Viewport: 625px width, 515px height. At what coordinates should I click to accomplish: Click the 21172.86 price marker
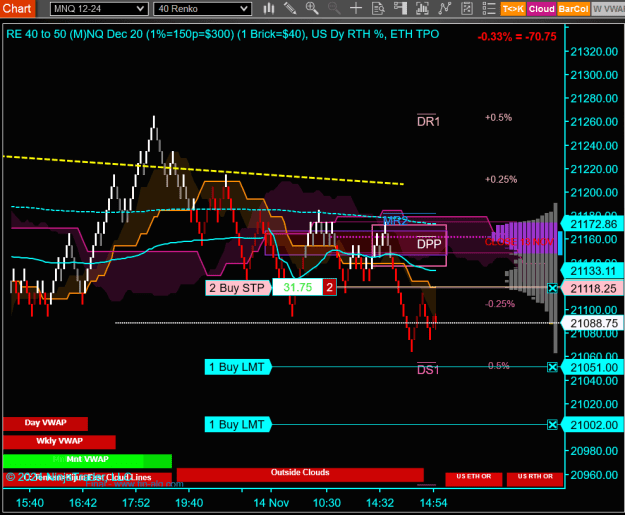pos(593,224)
